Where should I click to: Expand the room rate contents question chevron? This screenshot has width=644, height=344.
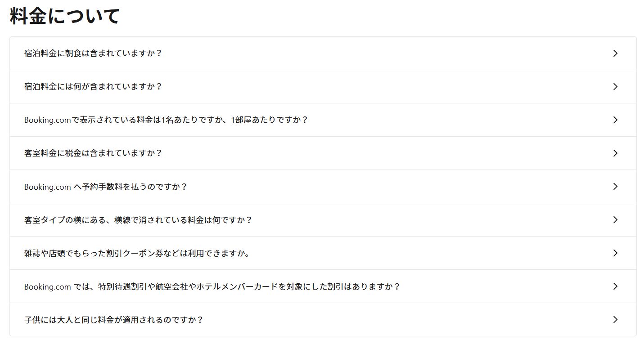[x=615, y=86]
